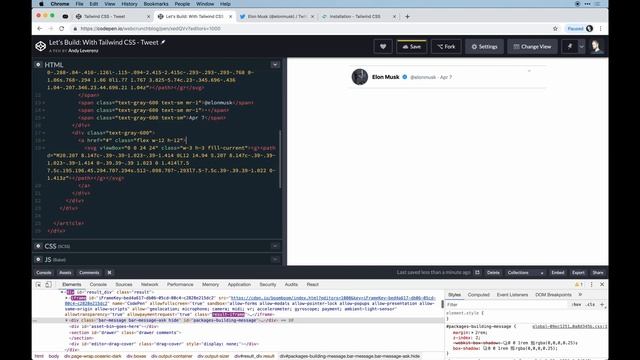Toggle .cls class editor in Styles
Screen dimensions: 640x360
(x=590, y=304)
